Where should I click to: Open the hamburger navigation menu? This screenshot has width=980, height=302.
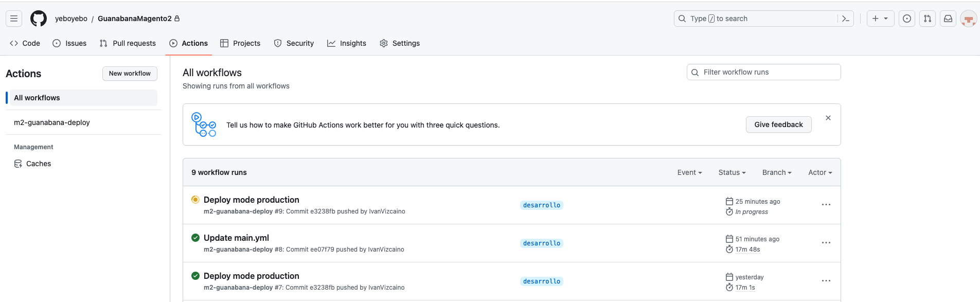(14, 19)
